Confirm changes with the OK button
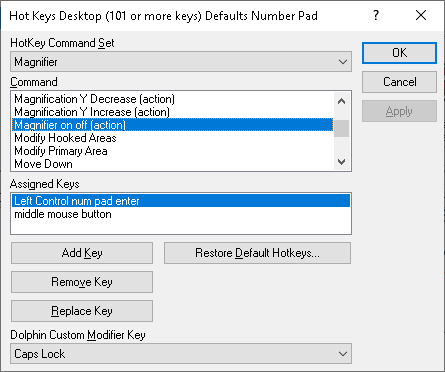This screenshot has height=372, width=445. click(399, 53)
